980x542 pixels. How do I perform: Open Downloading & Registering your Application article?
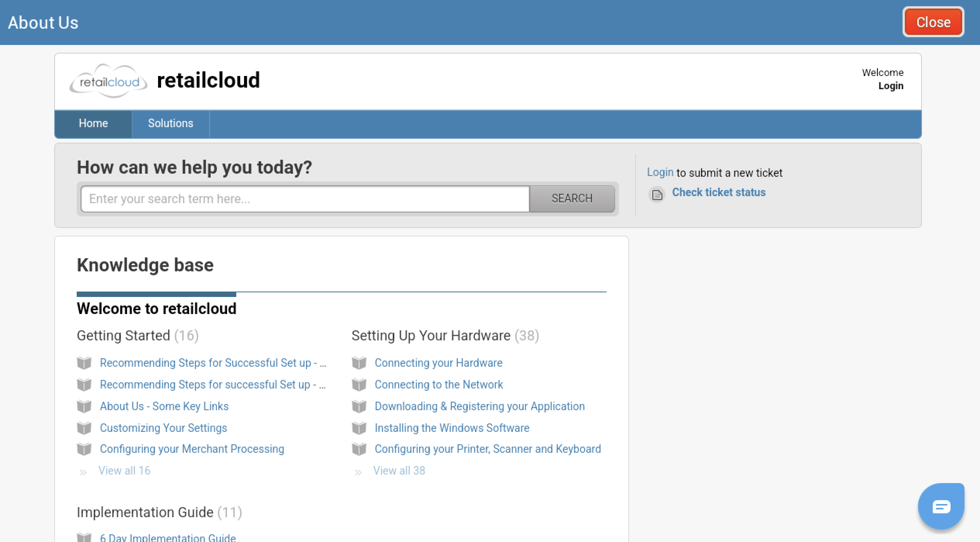click(480, 406)
